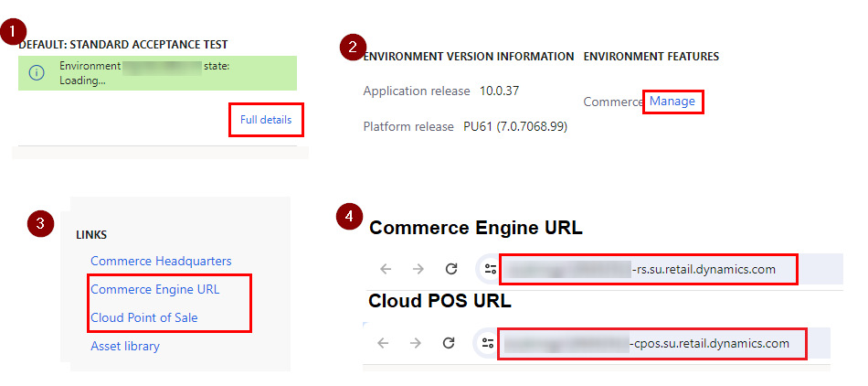Click the rs.su.retail.dynamics.com address bar

(649, 269)
